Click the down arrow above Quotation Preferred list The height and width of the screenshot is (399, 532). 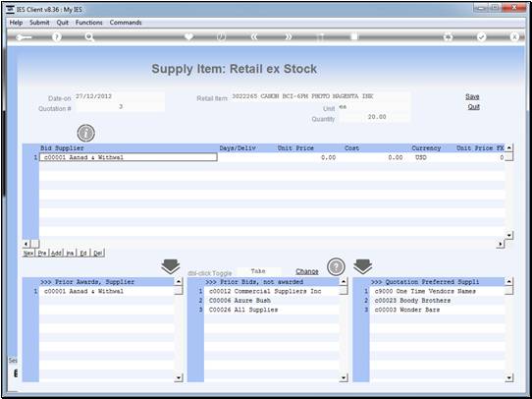click(x=363, y=267)
